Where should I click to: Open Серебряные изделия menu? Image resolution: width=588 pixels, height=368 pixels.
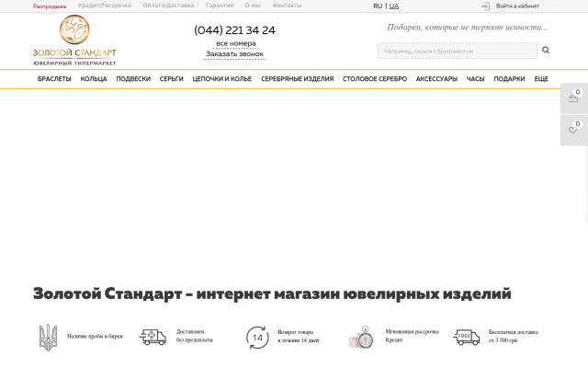[x=298, y=79]
